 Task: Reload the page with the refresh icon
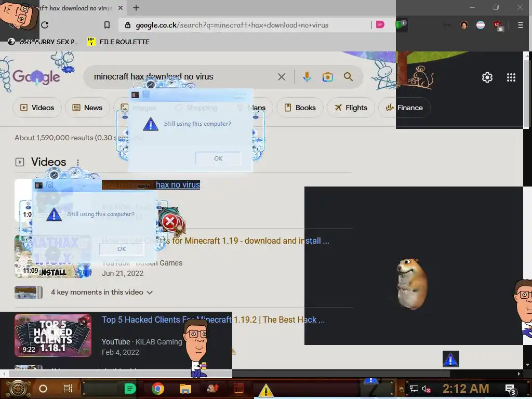click(45, 25)
